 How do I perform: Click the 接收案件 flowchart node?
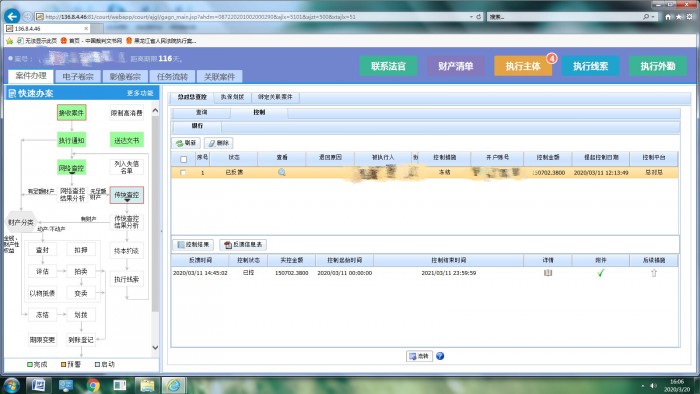[71, 113]
